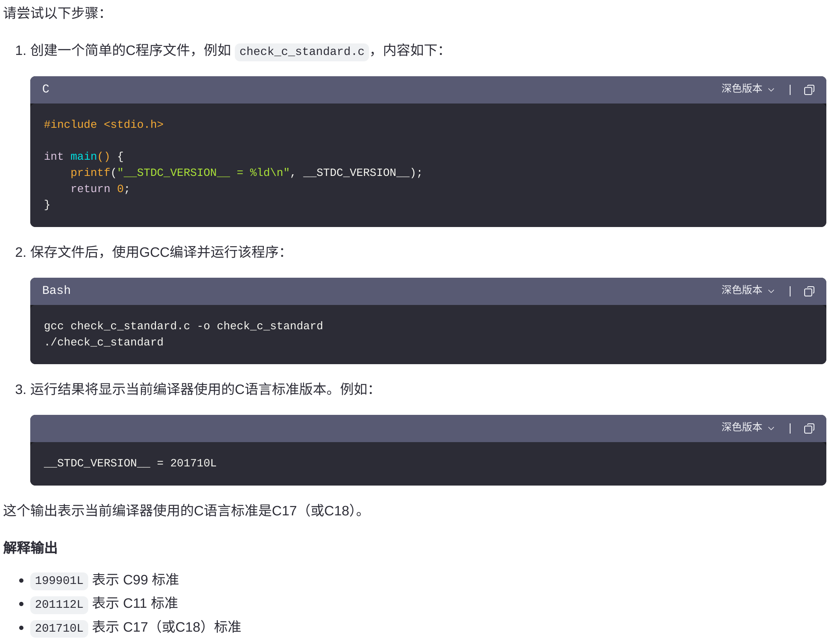
Task: Click the 201710L inline code tag
Action: tap(59, 628)
